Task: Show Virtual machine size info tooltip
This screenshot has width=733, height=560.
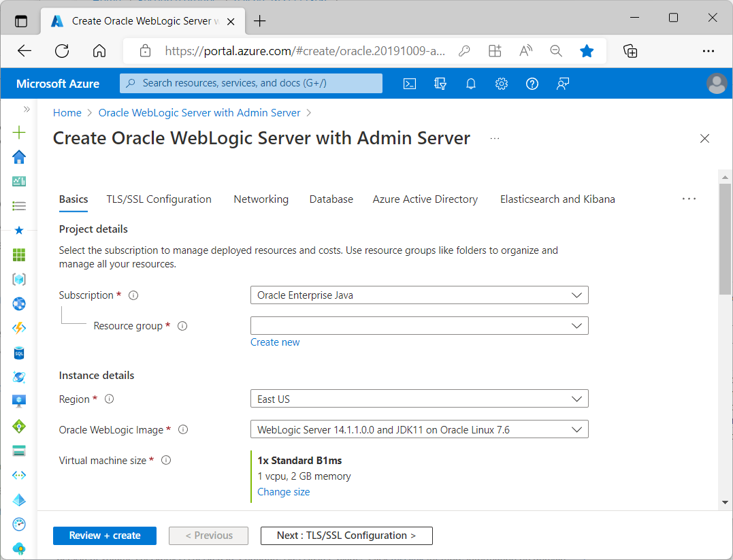Action: [166, 460]
